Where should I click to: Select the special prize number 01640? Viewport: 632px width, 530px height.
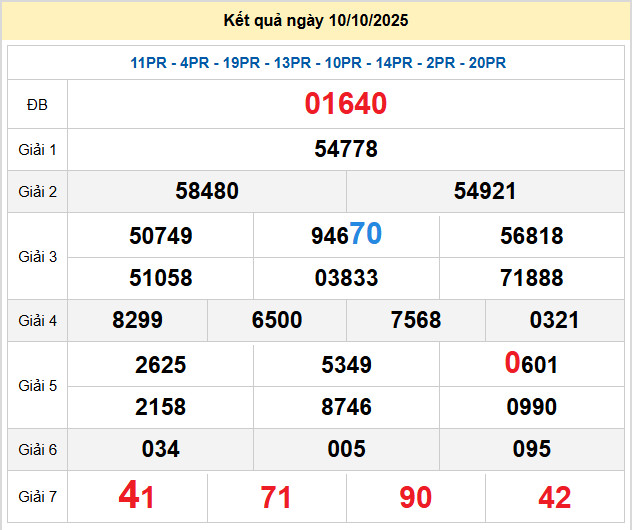(346, 104)
